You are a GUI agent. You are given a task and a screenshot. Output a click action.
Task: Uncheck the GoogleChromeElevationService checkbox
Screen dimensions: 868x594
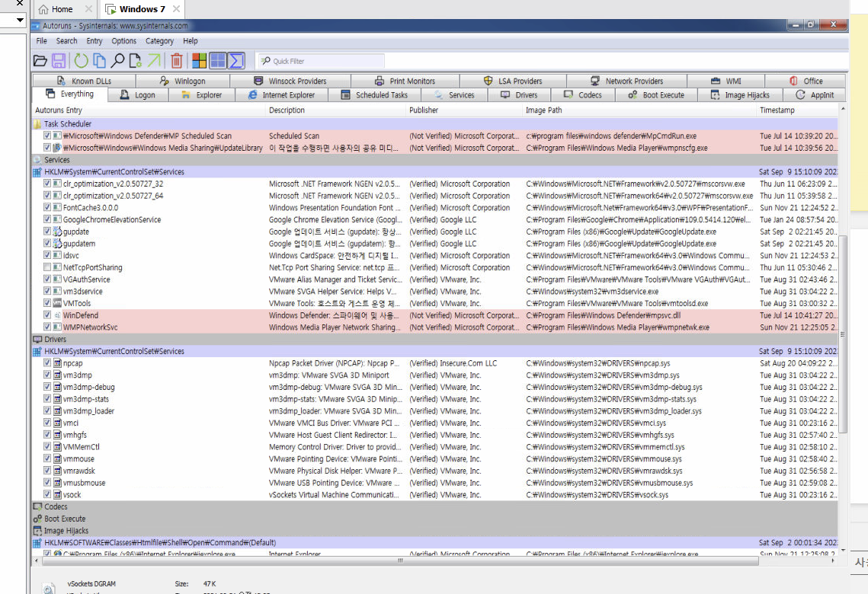coord(47,219)
